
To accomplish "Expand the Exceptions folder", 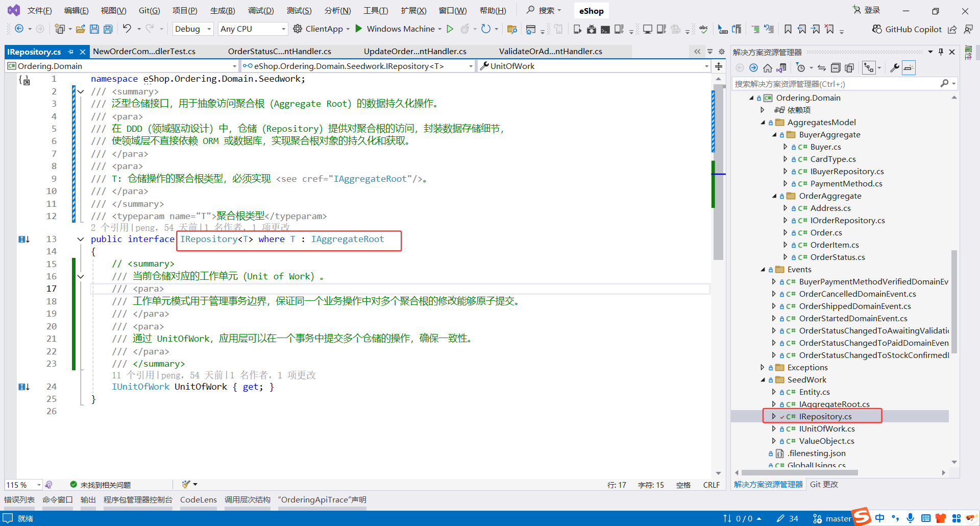I will pyautogui.click(x=763, y=367).
